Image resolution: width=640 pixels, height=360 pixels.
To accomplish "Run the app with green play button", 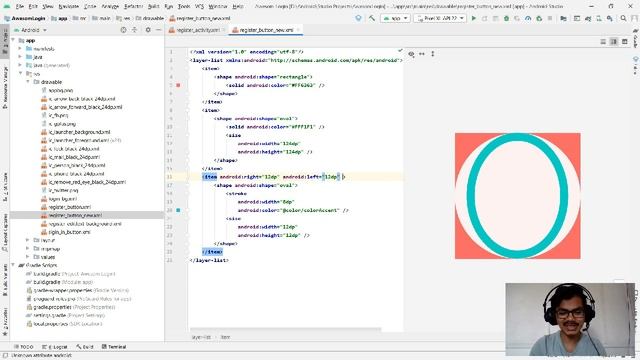I will (473, 18).
